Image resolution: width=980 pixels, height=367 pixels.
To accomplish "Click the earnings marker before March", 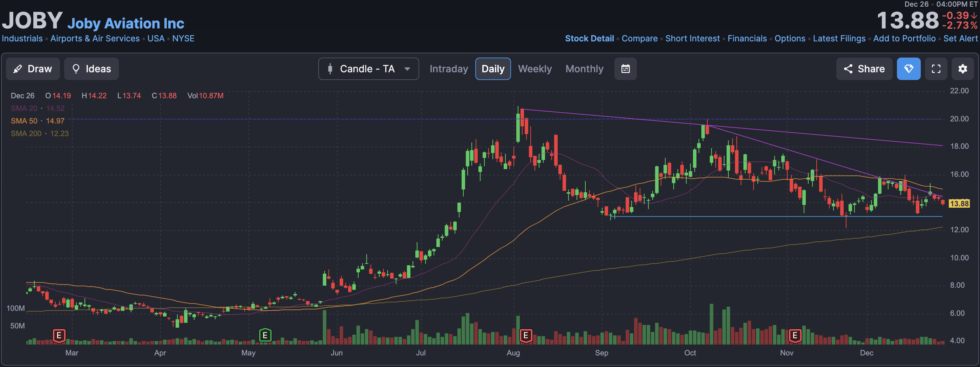I will [x=59, y=336].
